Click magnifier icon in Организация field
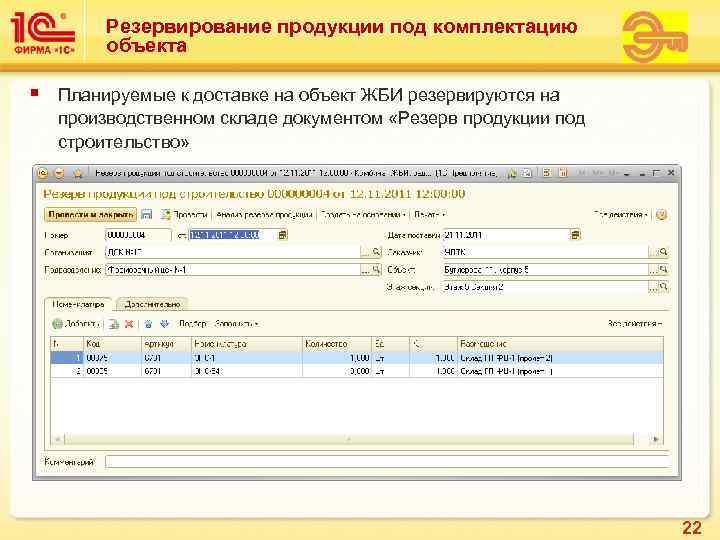This screenshot has width=720, height=540. tap(377, 252)
